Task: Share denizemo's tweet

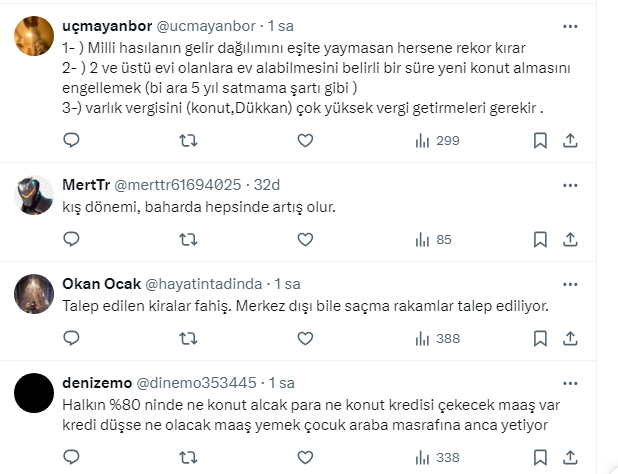Action: 570,458
